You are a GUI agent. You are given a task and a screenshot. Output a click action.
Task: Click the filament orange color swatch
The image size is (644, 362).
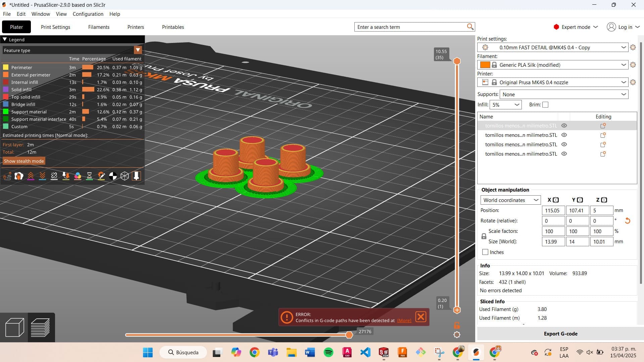[485, 65]
